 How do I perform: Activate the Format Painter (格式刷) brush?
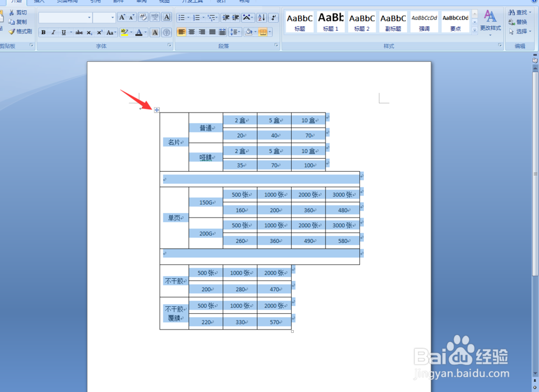pos(20,31)
